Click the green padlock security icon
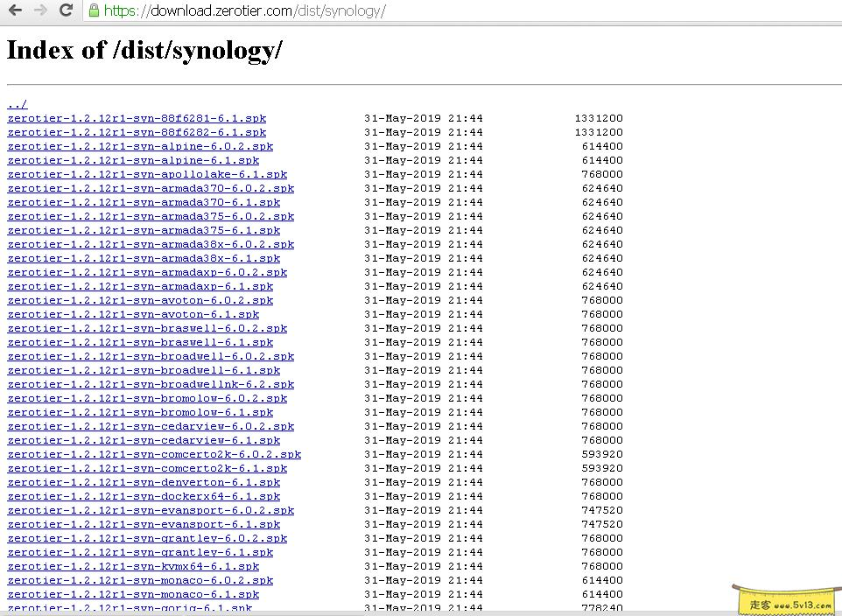The width and height of the screenshot is (842, 616). coord(94,10)
